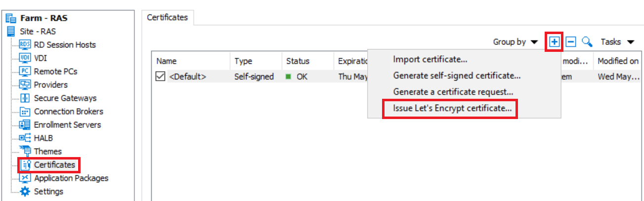Choose Issue Let's Encrypt certificate...
Screen dimensions: 644x201
452,108
